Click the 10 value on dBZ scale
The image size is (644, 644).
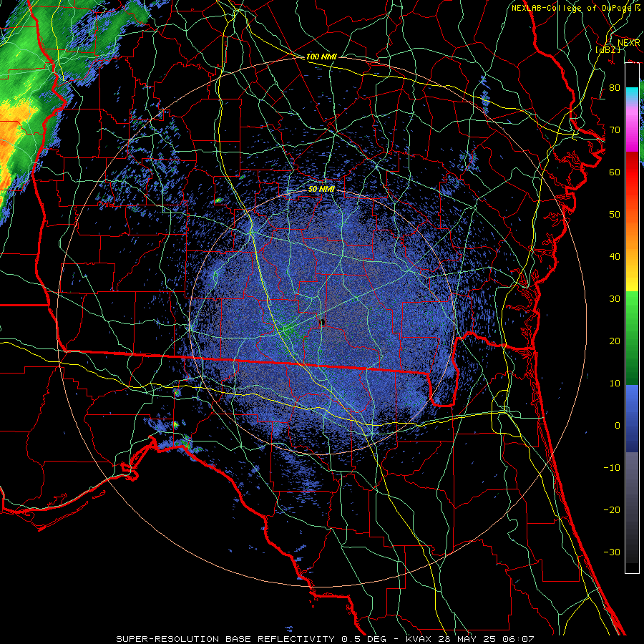tap(615, 384)
